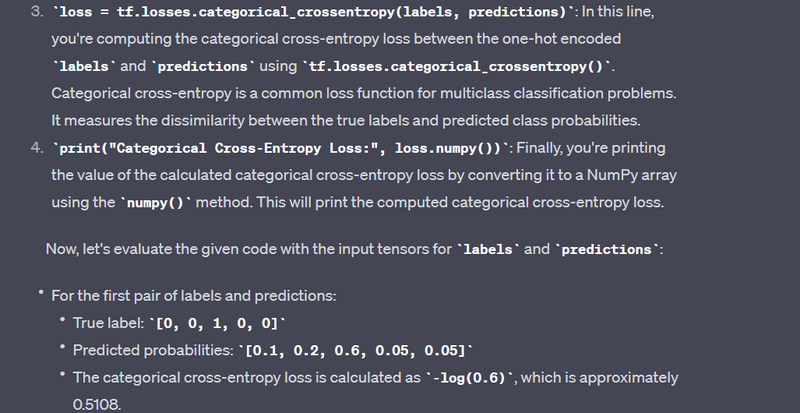Click the true label array `[0, 0, 1, 0, 0]`
This screenshot has width=800, height=413.
[x=216, y=324]
